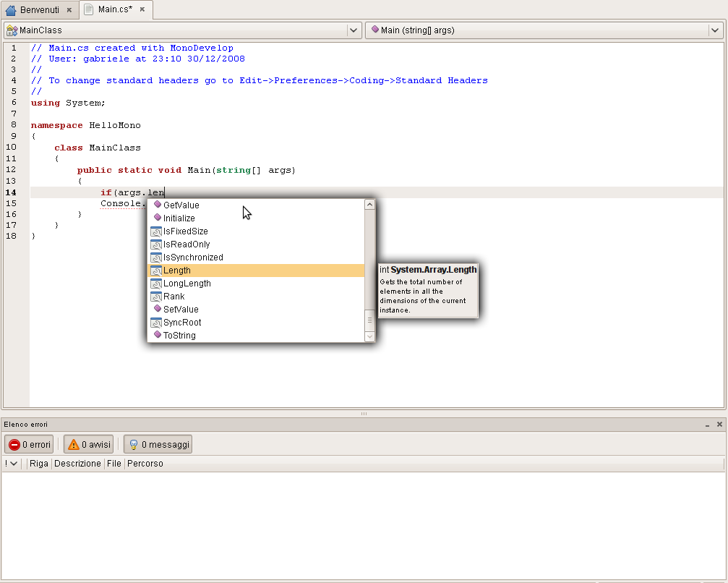Switch to the Benvenuti tab
728x583 pixels.
pyautogui.click(x=40, y=10)
